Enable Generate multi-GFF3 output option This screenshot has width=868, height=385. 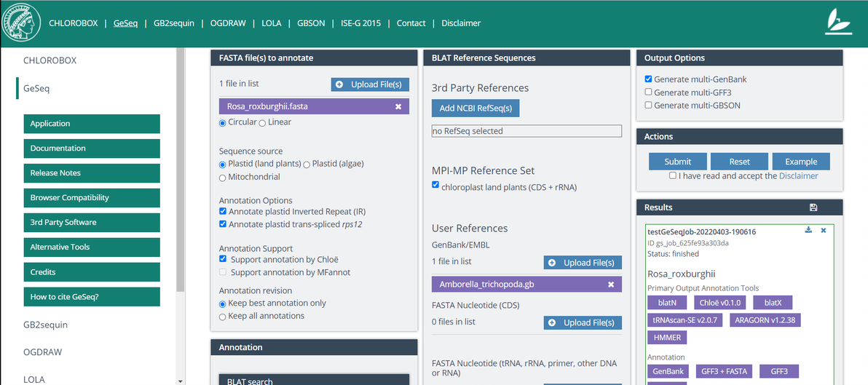649,92
